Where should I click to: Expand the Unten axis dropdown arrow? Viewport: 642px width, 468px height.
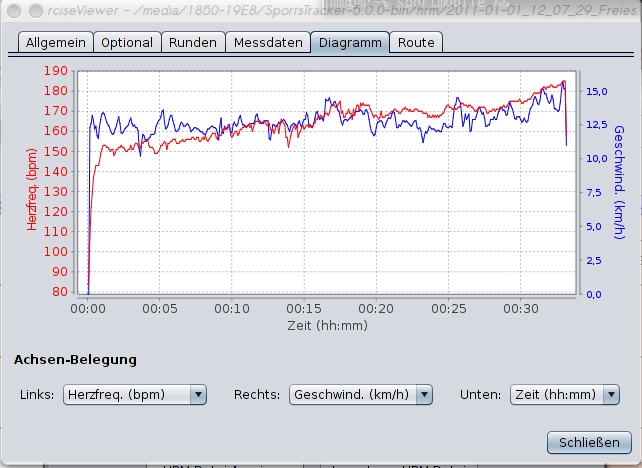coord(611,395)
